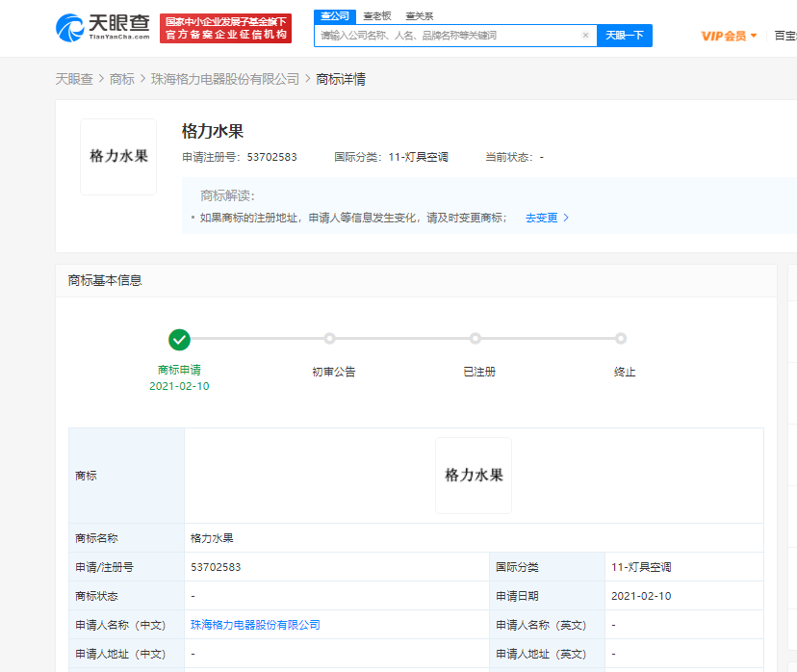Viewport: 797px width, 672px height.
Task: Switch to the 查老板 tab
Action: (x=377, y=16)
